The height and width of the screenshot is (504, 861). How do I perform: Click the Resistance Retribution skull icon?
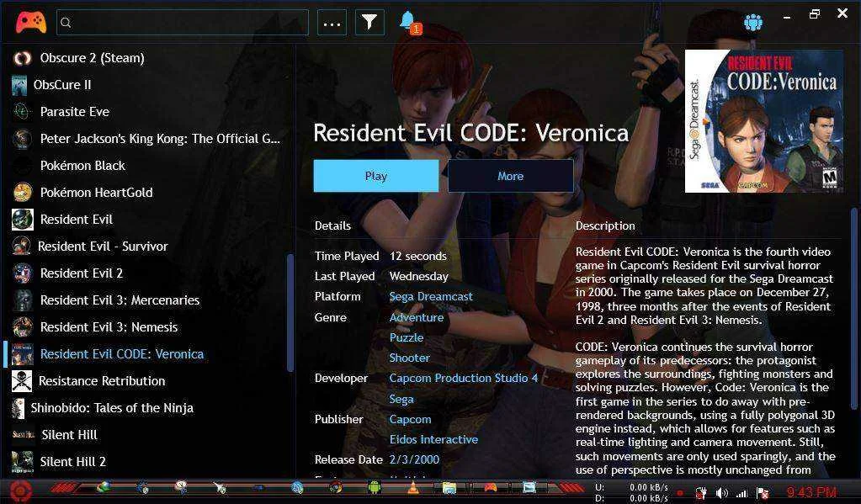click(21, 381)
